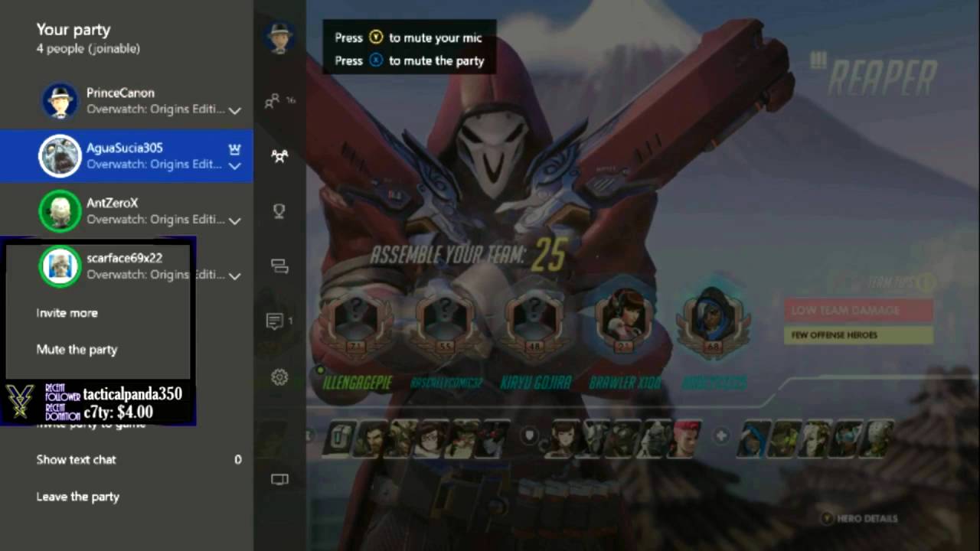Open the settings gear in guide sidebar
This screenshot has height=551, width=980.
(x=279, y=377)
